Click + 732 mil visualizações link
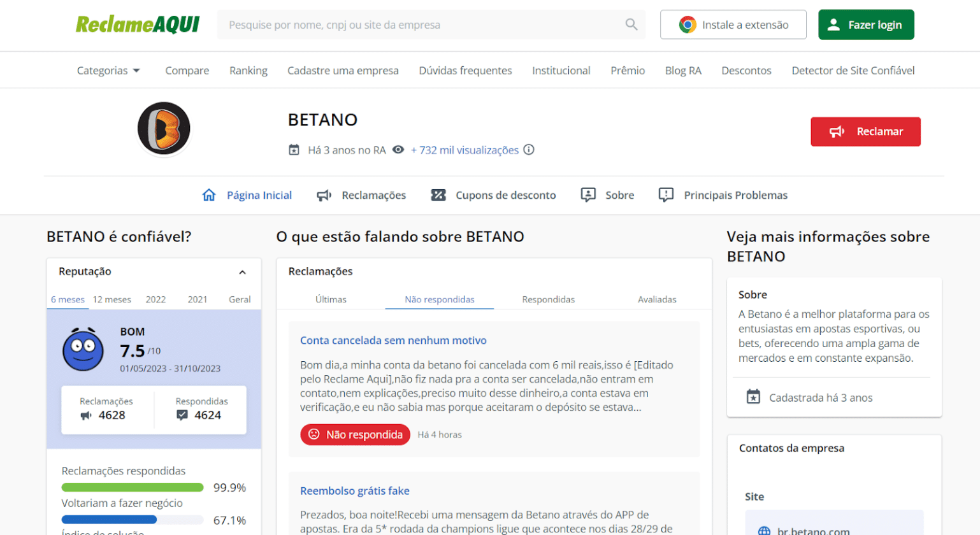980x535 pixels. [465, 150]
